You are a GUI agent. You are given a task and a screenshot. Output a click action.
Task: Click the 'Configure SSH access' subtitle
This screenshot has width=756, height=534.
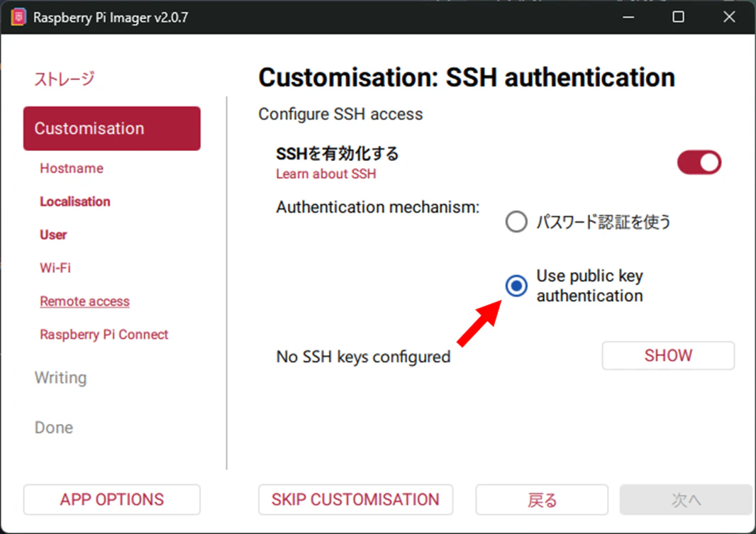(x=340, y=114)
